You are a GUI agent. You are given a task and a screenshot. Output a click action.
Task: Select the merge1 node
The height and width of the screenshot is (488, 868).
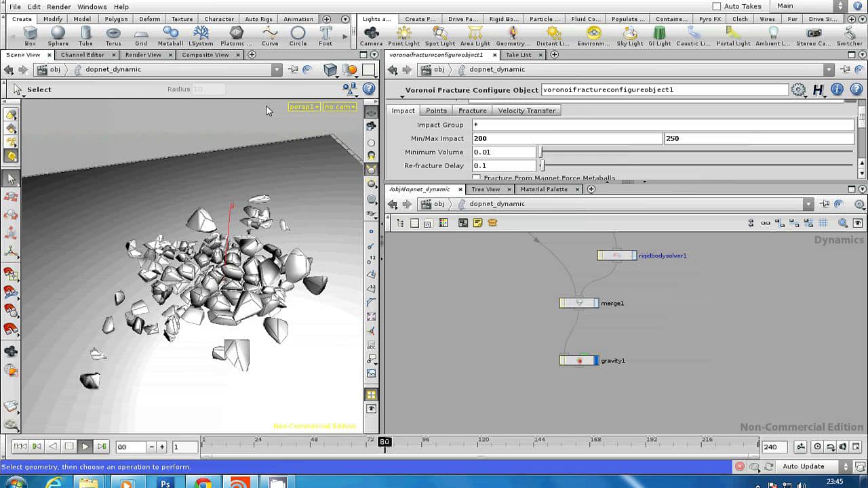579,303
